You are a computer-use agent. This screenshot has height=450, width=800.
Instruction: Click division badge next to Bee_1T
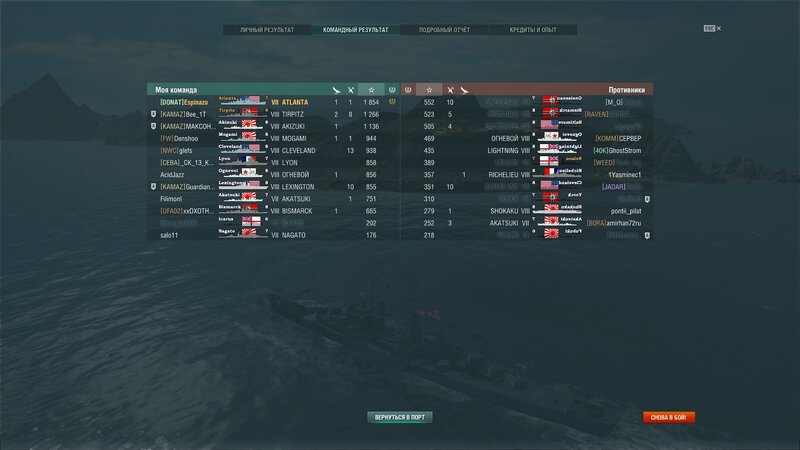point(154,114)
